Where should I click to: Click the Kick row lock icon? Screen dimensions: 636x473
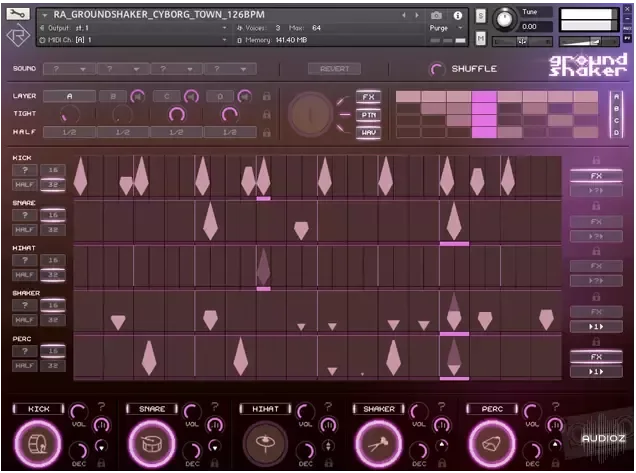click(x=596, y=160)
